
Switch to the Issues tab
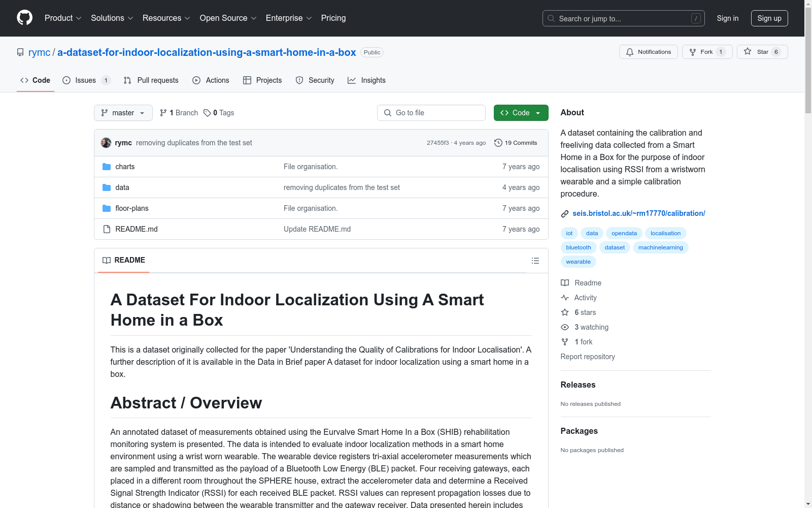[x=86, y=80]
